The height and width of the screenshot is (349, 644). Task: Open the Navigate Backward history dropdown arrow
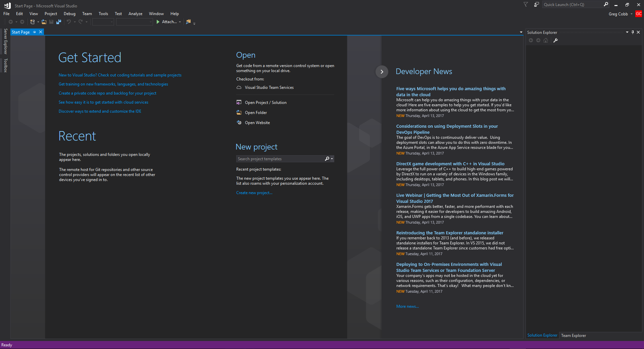click(x=16, y=22)
